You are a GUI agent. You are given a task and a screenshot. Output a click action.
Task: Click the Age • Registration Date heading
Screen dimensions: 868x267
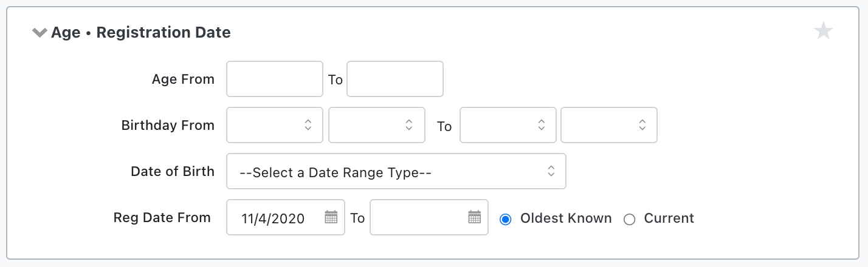140,33
